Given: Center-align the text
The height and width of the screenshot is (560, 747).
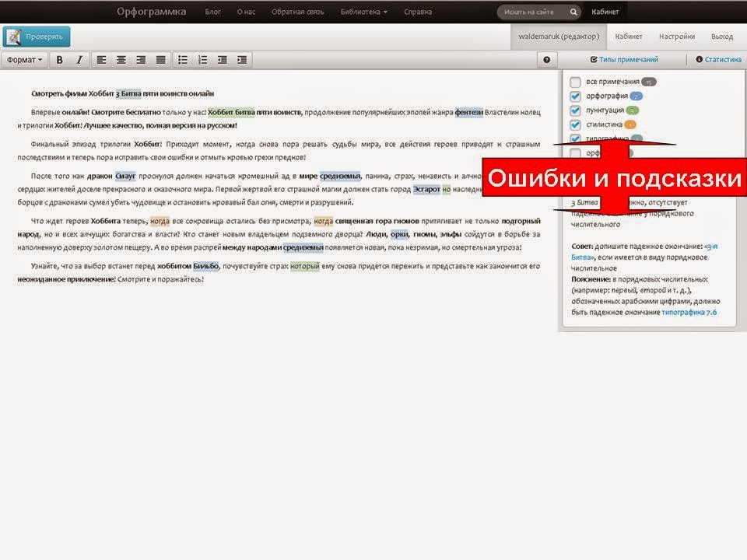Looking at the screenshot, I should [121, 60].
